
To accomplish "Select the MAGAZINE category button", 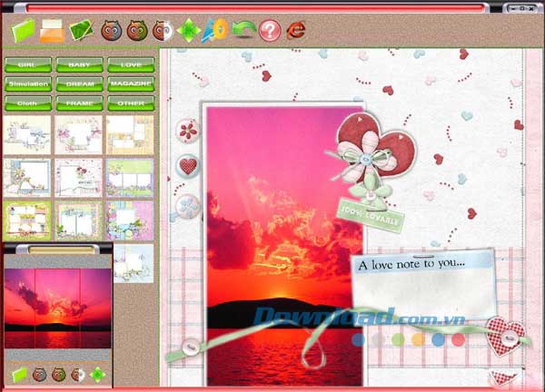I will coord(130,84).
